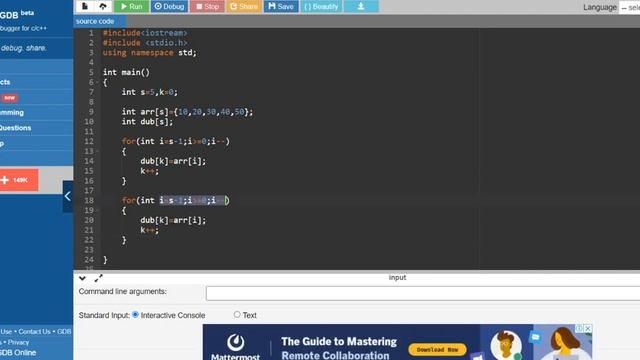The height and width of the screenshot is (360, 640).
Task: Select Text standard input radio button
Action: click(237, 314)
